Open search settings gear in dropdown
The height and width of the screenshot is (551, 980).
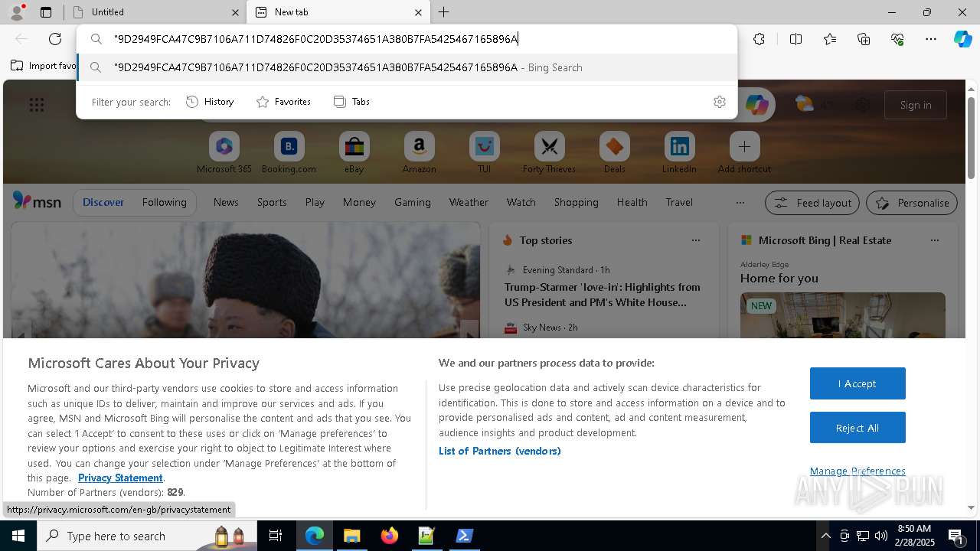tap(719, 102)
